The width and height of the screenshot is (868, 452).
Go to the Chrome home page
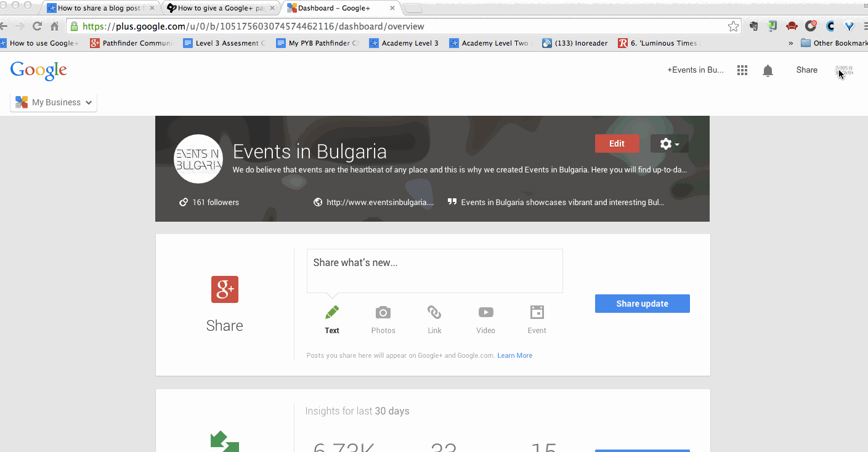pos(55,26)
